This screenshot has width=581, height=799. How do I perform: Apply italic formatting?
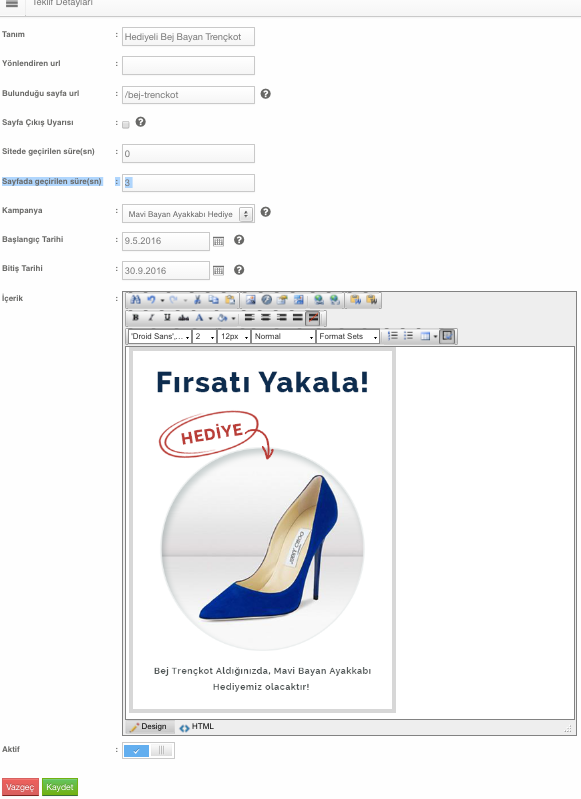click(151, 318)
